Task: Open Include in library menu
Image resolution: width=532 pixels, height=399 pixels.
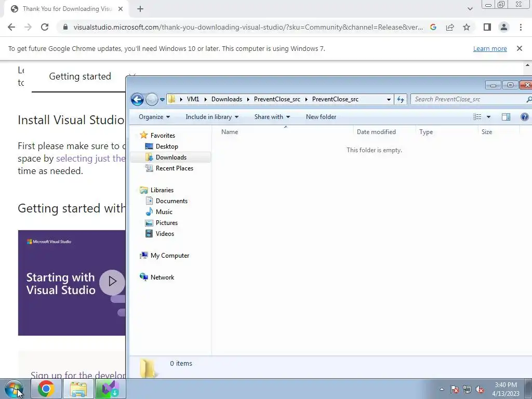Action: click(x=212, y=117)
